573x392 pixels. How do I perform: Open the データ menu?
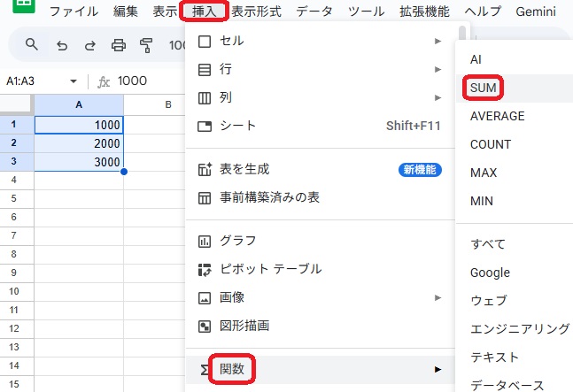[x=314, y=12]
